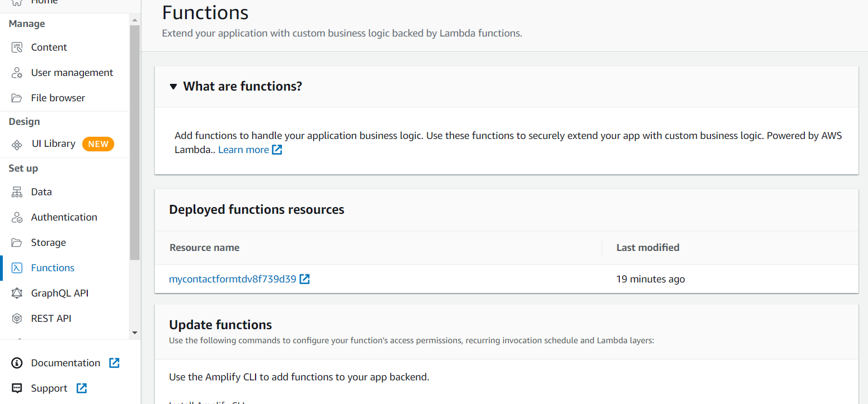Open GraphQL API page

[60, 293]
